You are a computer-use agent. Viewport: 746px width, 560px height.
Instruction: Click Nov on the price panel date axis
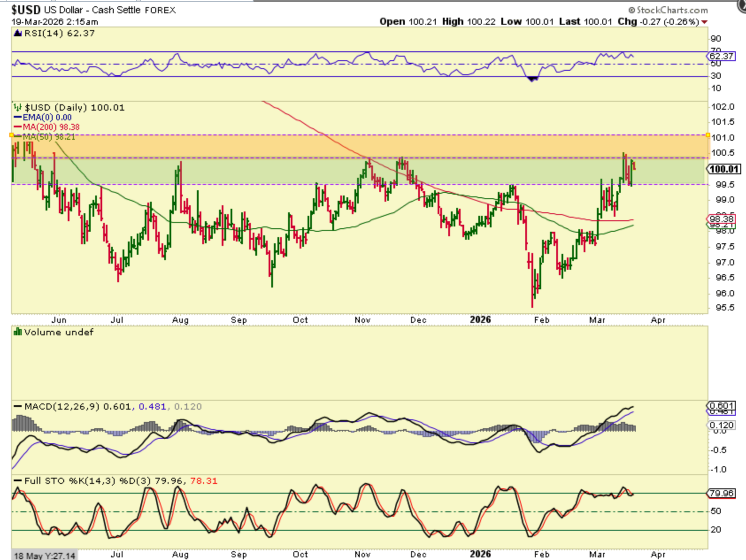coord(362,319)
